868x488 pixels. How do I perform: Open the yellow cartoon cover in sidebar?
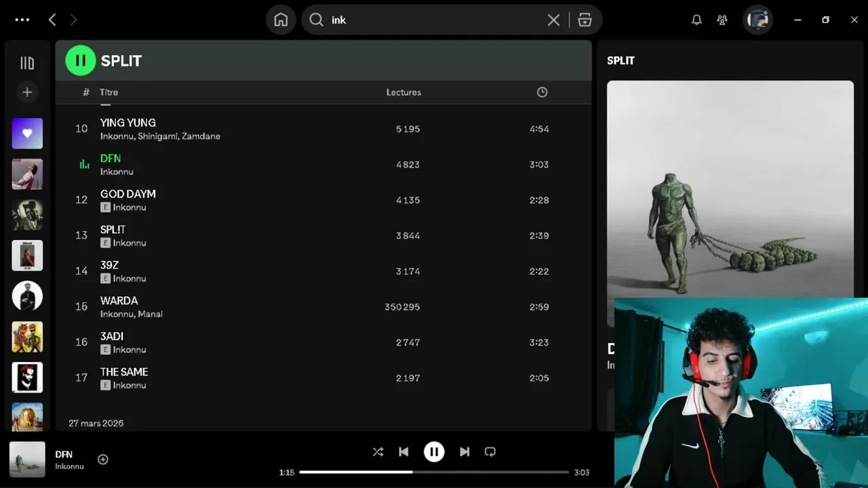(27, 337)
